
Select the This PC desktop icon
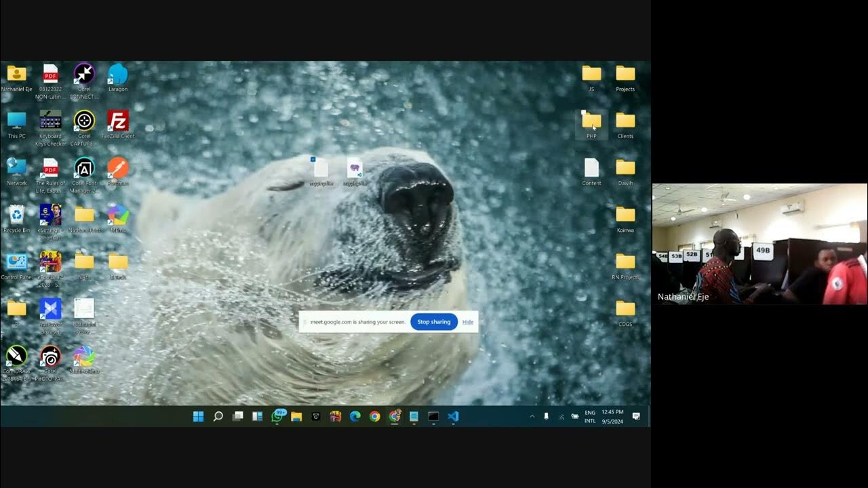[16, 125]
